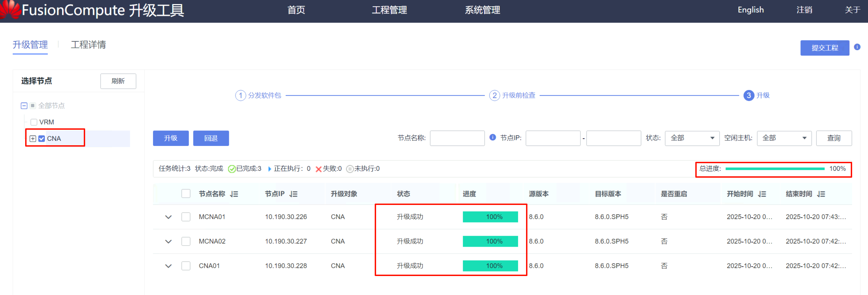The width and height of the screenshot is (868, 295).
Task: Click info icon beside 提交工程 button
Action: tap(857, 47)
